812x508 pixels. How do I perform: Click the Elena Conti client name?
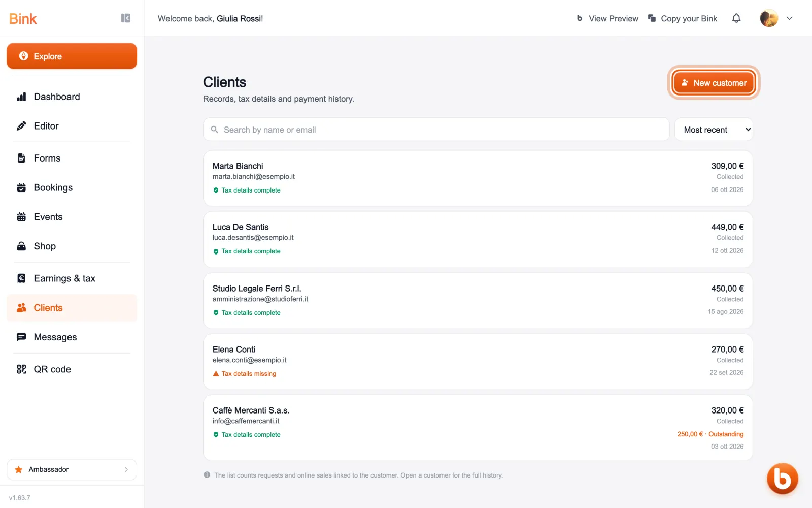coord(233,350)
